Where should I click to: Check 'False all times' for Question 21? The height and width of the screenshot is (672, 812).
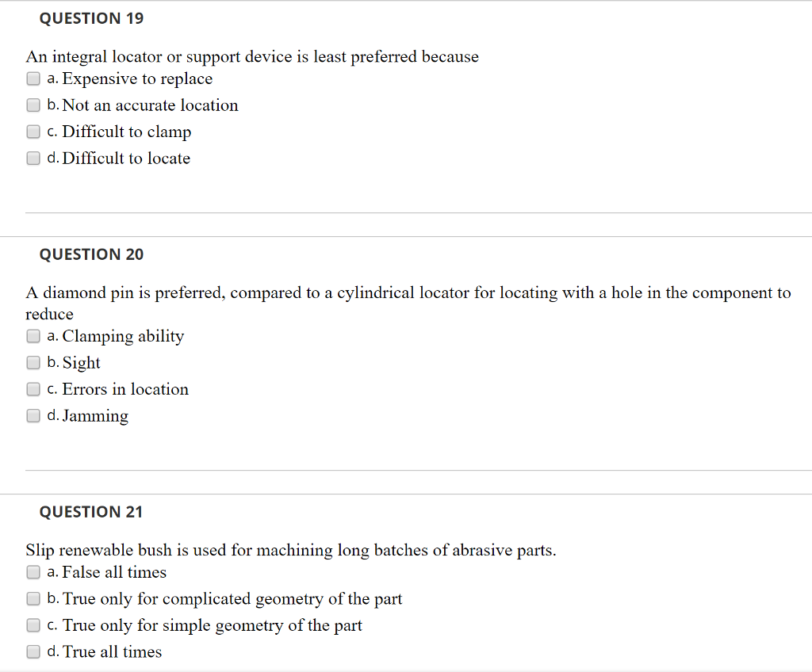coord(33,572)
